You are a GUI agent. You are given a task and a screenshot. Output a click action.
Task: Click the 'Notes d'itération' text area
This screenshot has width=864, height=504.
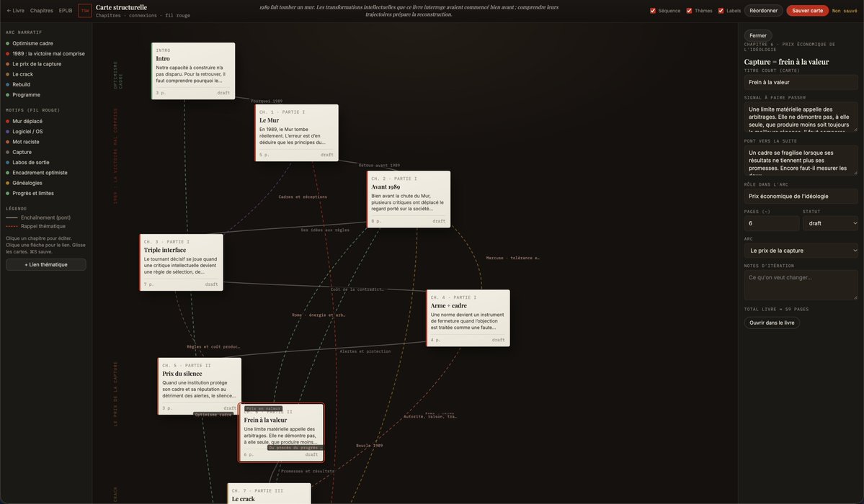point(801,285)
